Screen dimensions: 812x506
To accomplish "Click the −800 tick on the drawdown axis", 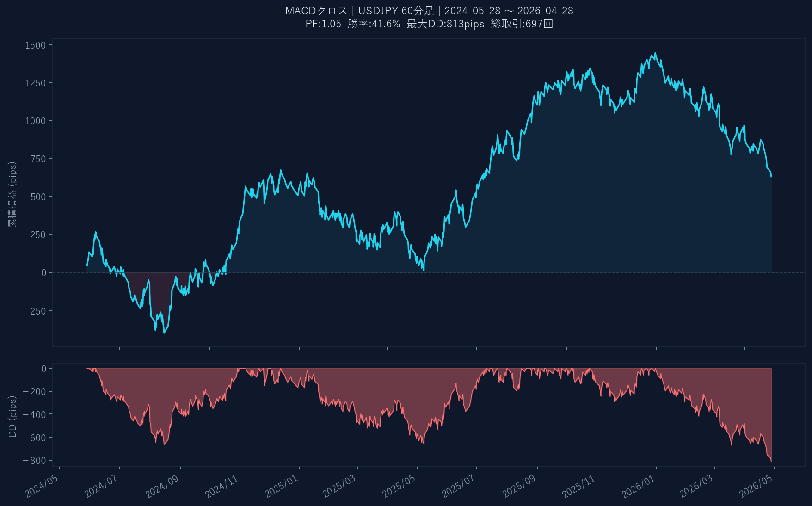I will pos(34,461).
